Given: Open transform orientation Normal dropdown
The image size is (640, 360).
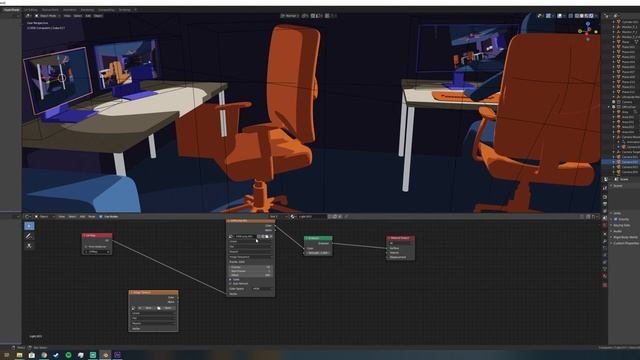Looking at the screenshot, I should [x=290, y=16].
